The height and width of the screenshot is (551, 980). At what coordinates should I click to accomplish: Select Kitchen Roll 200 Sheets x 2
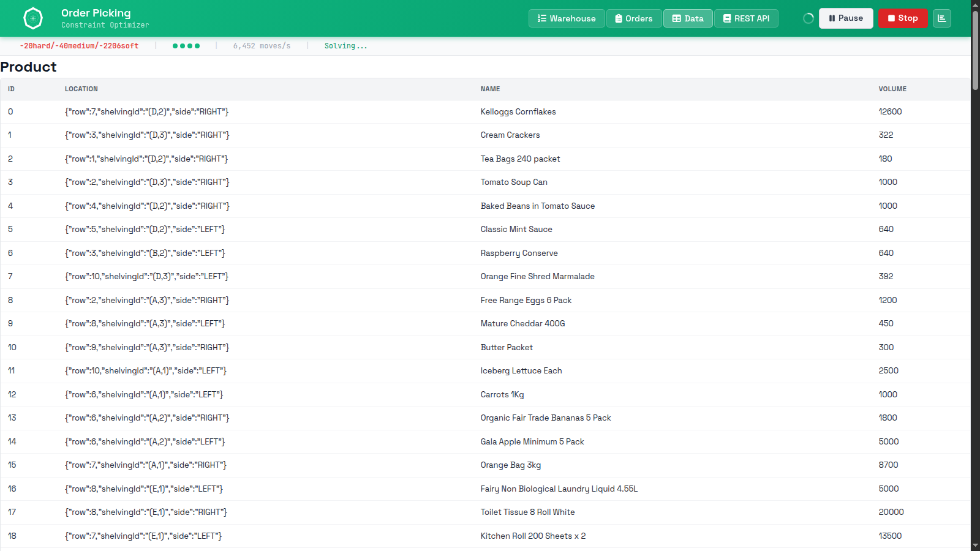click(533, 536)
